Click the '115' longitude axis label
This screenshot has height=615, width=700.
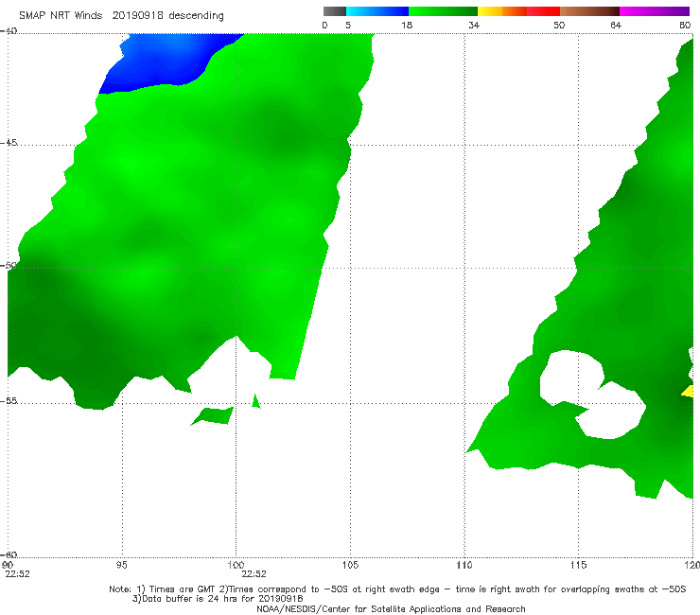(578, 565)
